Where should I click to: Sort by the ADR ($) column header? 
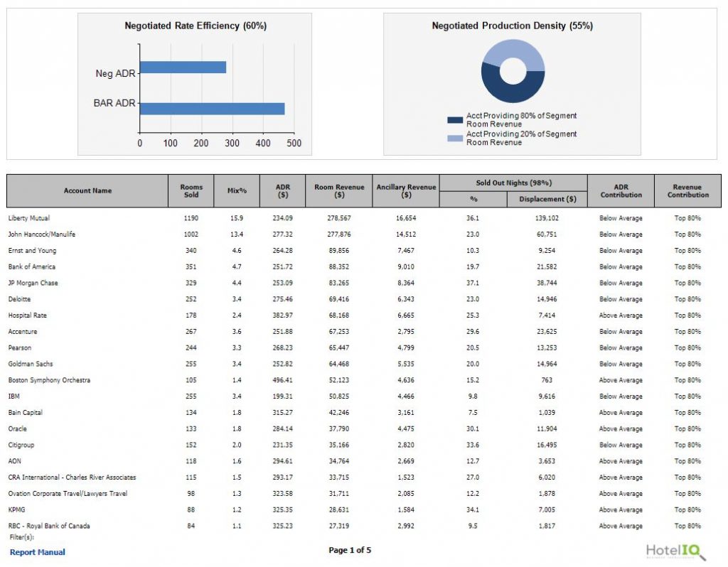[283, 190]
